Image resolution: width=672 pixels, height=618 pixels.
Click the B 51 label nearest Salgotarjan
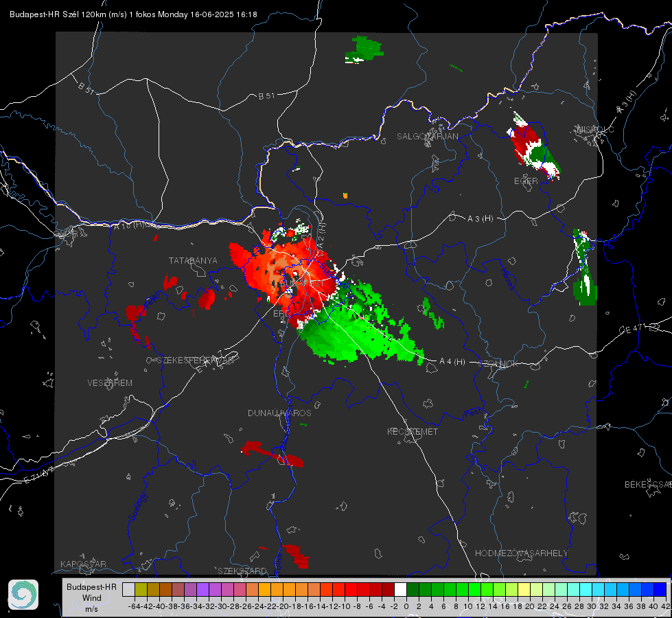(x=266, y=96)
